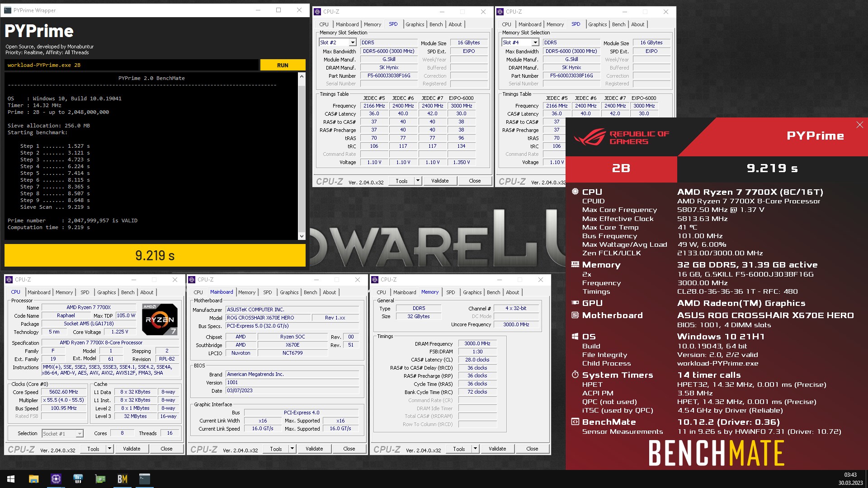Click Validate in CPU-Z Memory window
Viewport: 868px width, 488px height.
(497, 449)
